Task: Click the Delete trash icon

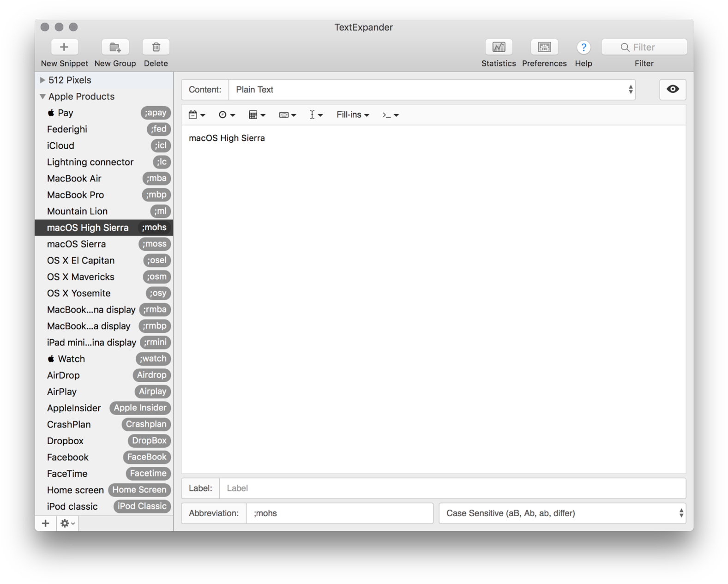Action: pyautogui.click(x=156, y=47)
